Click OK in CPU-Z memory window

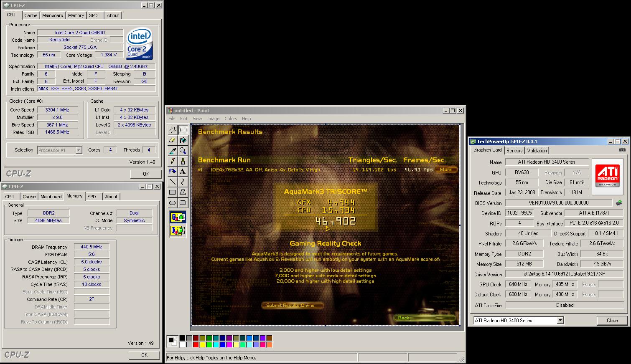coord(144,355)
